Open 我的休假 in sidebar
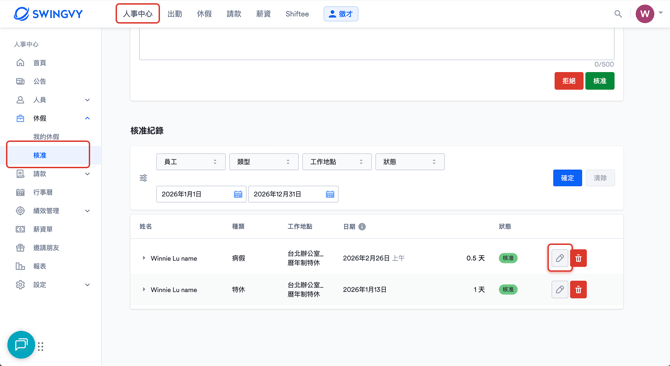Image resolution: width=670 pixels, height=366 pixels. [x=46, y=137]
